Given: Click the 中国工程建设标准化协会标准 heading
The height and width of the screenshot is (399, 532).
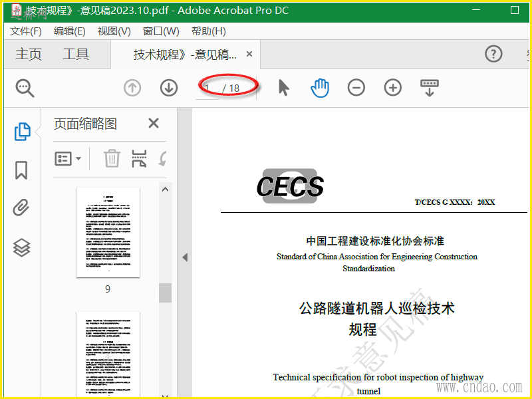Looking at the screenshot, I should click(x=375, y=241).
